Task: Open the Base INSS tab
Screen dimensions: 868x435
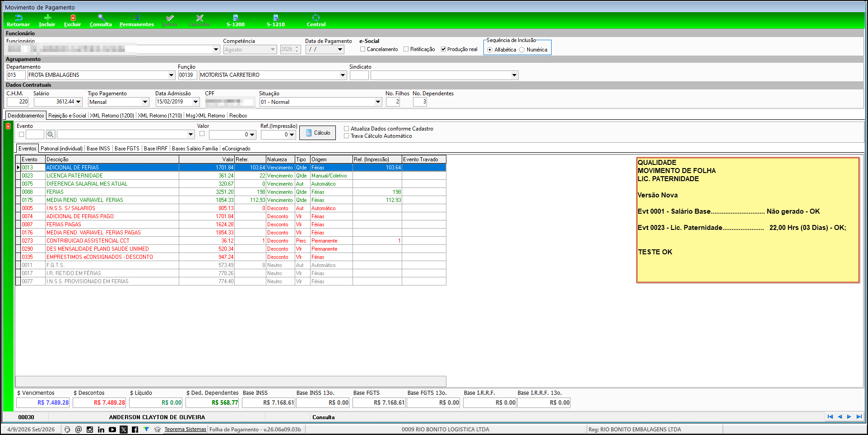Action: 98,149
